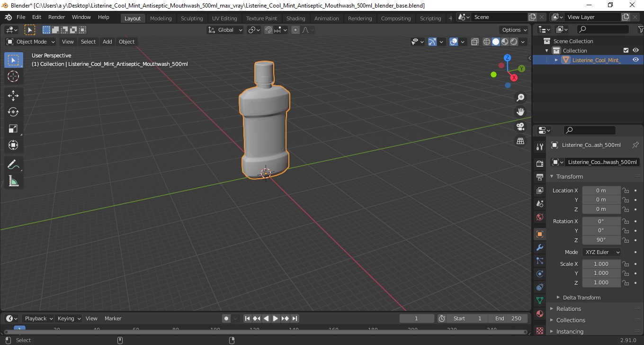Select the Measure tool

(x=13, y=181)
